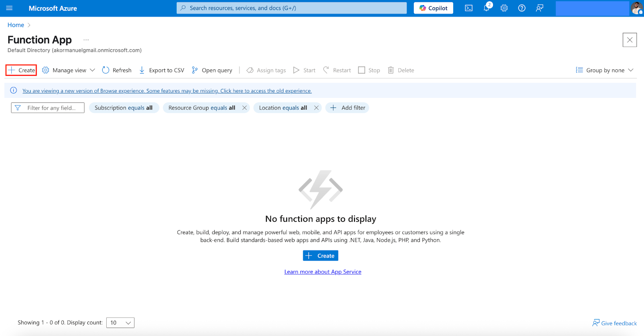Open the hamburger portal menu
Image resolution: width=644 pixels, height=336 pixels.
(9, 8)
